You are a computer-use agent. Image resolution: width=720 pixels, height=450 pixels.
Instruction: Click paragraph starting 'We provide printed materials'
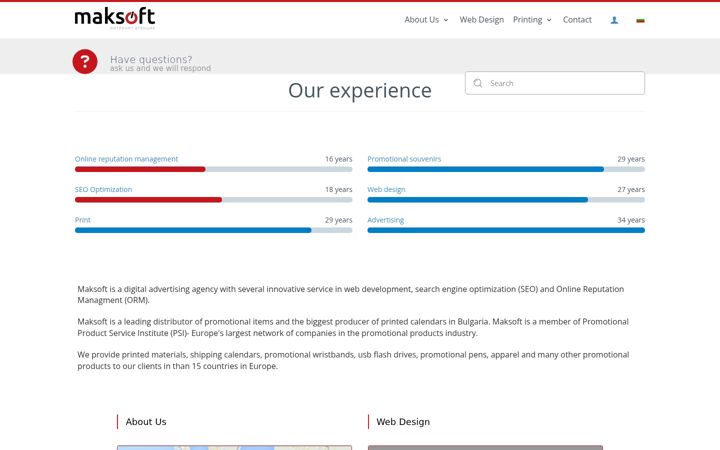tap(353, 360)
